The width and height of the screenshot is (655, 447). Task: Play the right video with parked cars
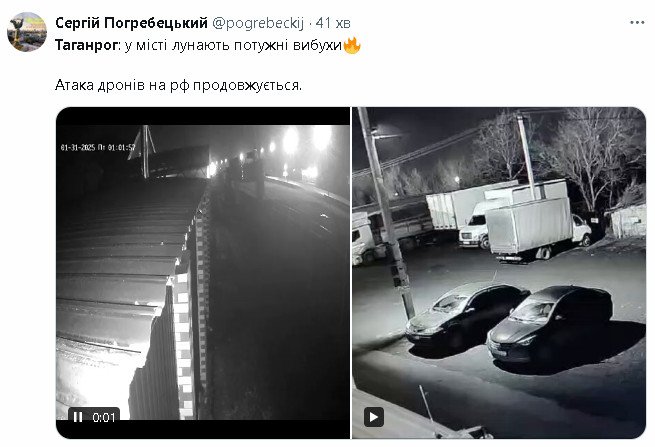pos(374,417)
